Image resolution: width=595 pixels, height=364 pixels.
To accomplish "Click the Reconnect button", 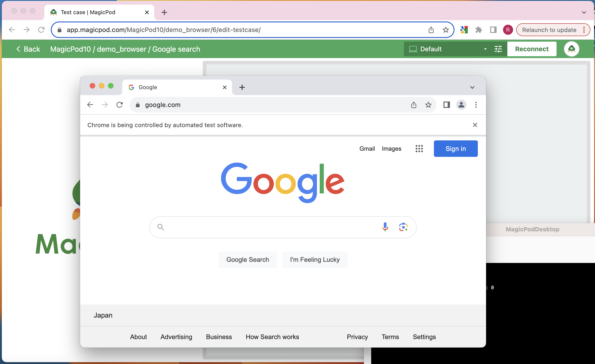I will tap(532, 49).
